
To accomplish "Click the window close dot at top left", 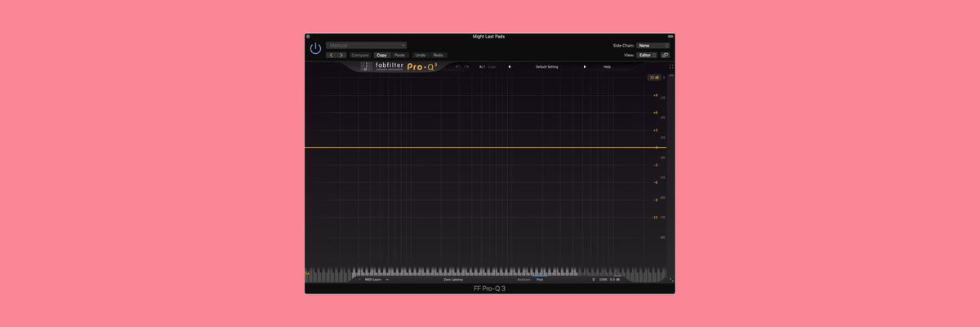I will 308,36.
